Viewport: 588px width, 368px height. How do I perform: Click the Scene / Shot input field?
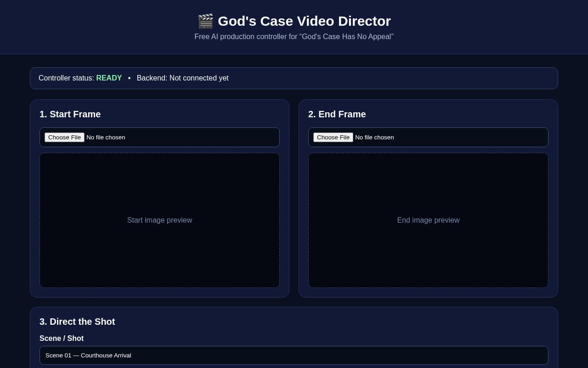pos(294,355)
